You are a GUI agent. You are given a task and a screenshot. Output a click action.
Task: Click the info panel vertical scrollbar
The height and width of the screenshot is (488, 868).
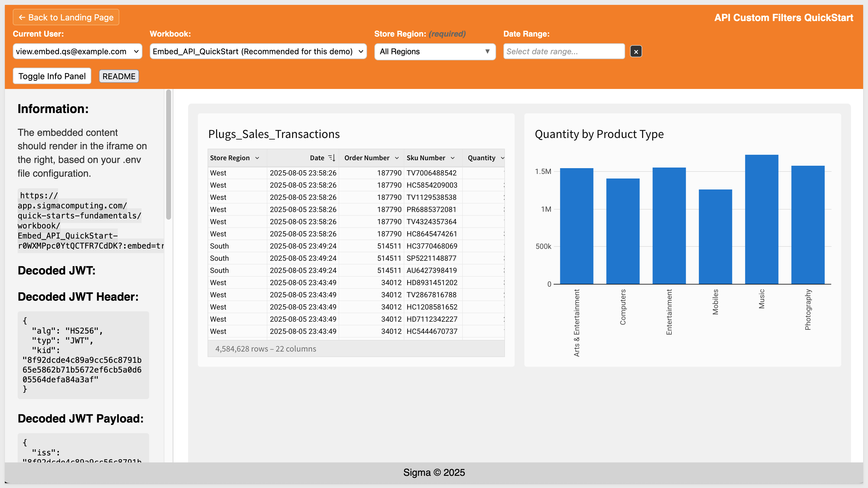[x=169, y=154]
